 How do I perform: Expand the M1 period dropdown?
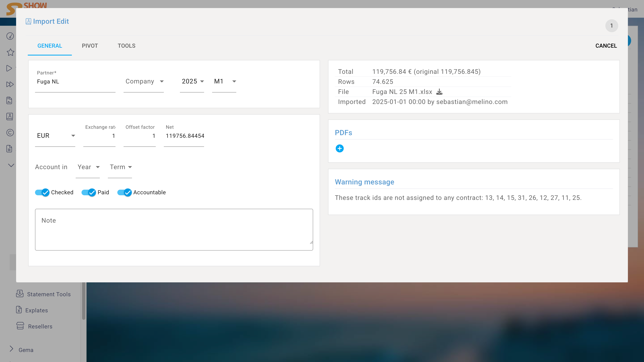pos(224,81)
